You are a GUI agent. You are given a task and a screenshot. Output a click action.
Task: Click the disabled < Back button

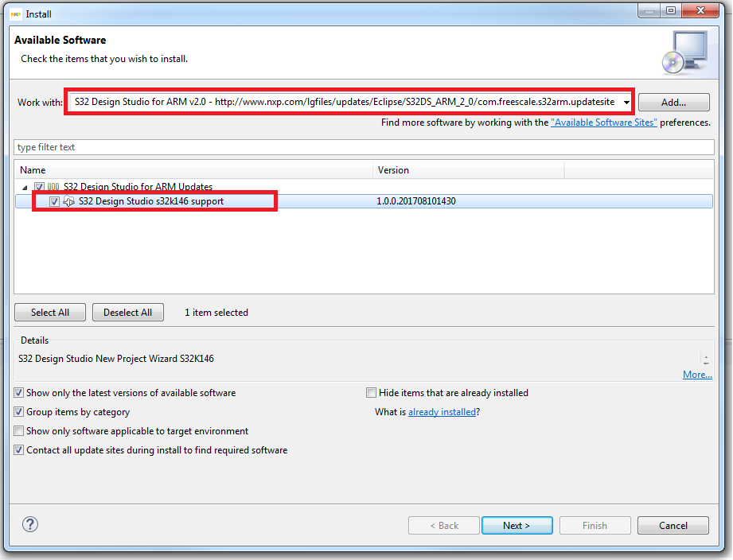pos(443,526)
